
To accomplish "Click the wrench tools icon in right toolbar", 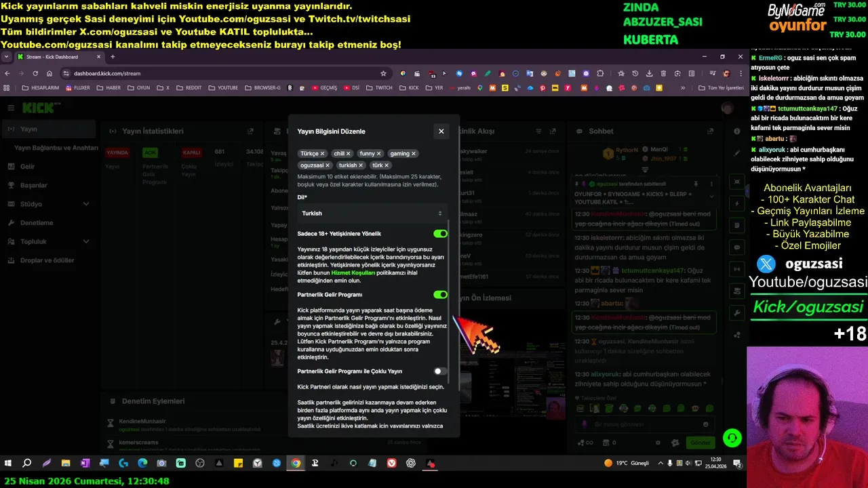I will (737, 312).
